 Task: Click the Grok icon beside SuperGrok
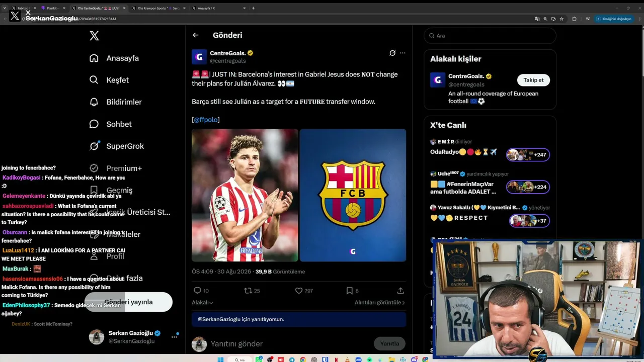pyautogui.click(x=94, y=146)
